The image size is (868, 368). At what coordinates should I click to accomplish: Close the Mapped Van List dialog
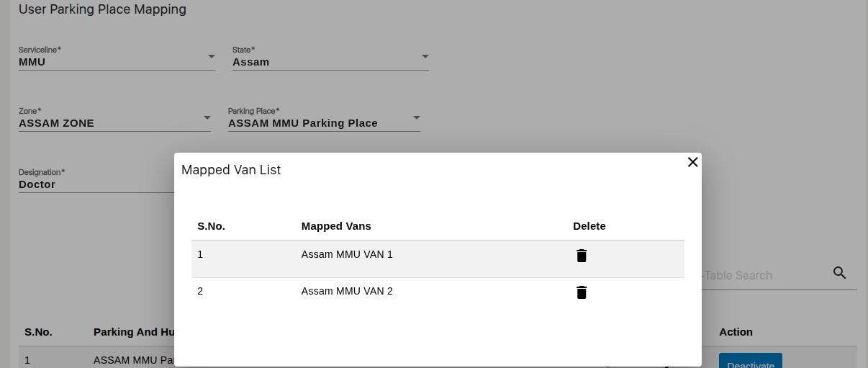[692, 162]
